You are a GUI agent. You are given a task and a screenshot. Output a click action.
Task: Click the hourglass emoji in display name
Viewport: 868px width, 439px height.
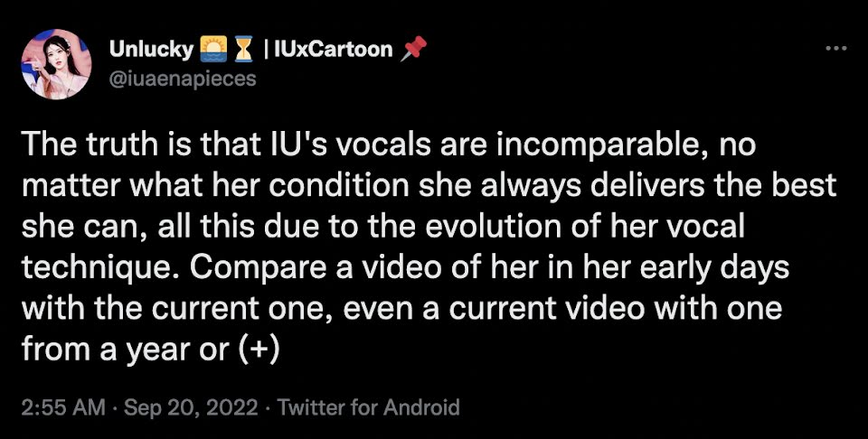(243, 49)
